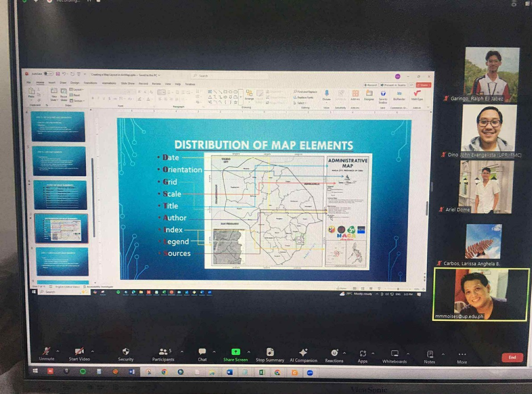532x394 pixels.
Task: Open the Slide Show ribbon tab
Action: tap(128, 83)
